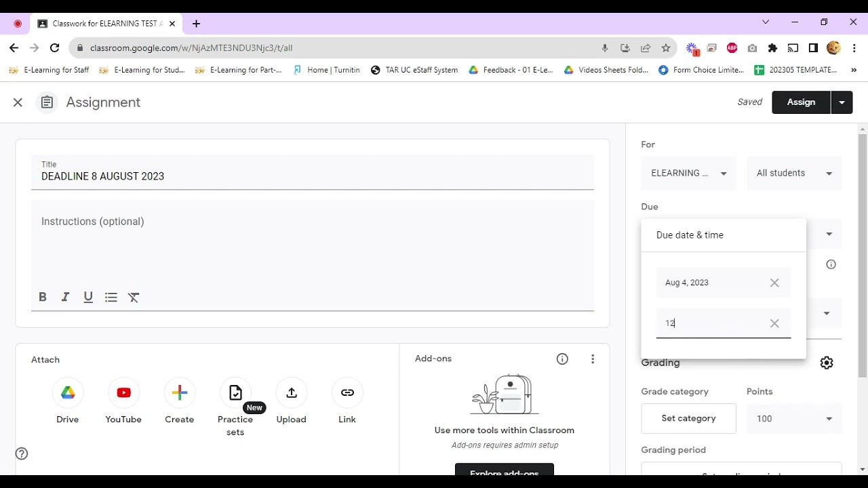868x488 pixels.
Task: Click microphone icon in address bar
Action: 605,48
